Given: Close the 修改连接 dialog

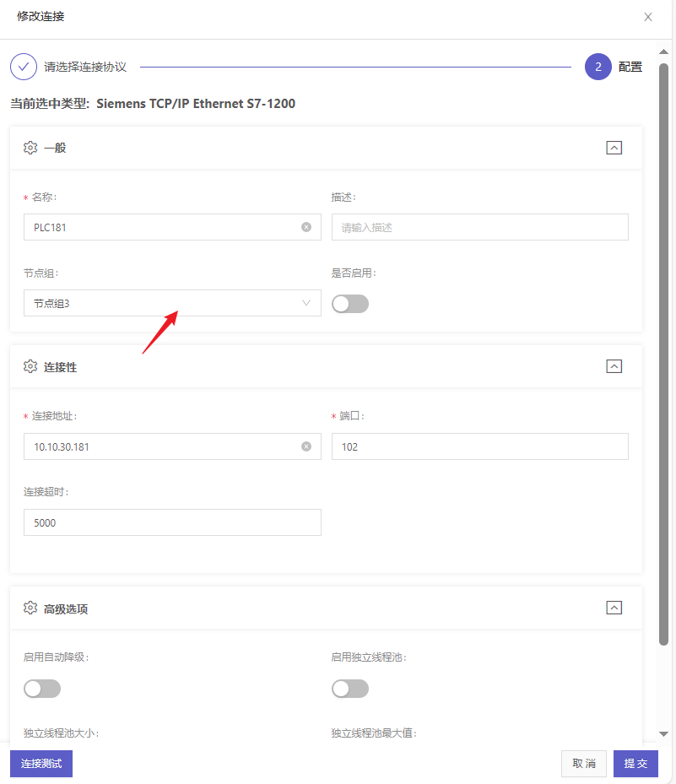Looking at the screenshot, I should [648, 17].
